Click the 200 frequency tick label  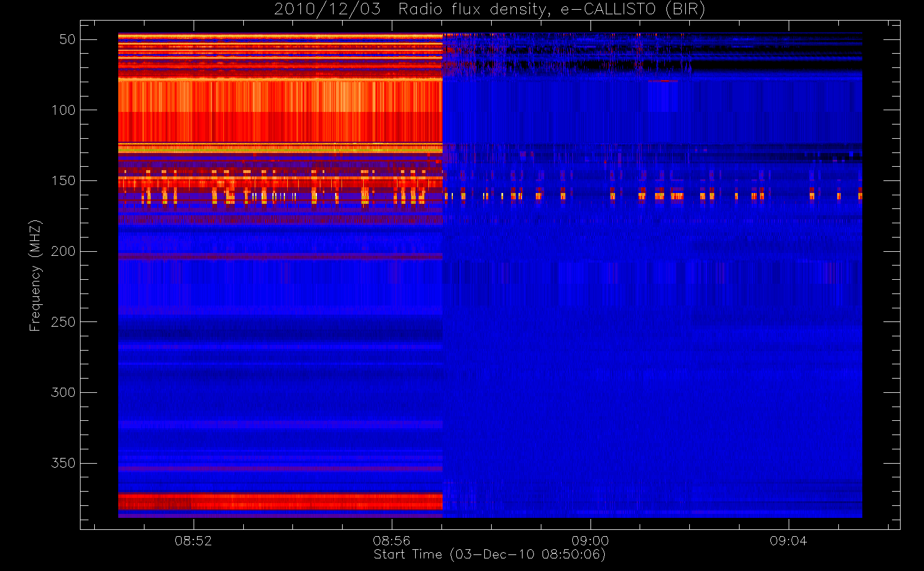[x=63, y=251]
